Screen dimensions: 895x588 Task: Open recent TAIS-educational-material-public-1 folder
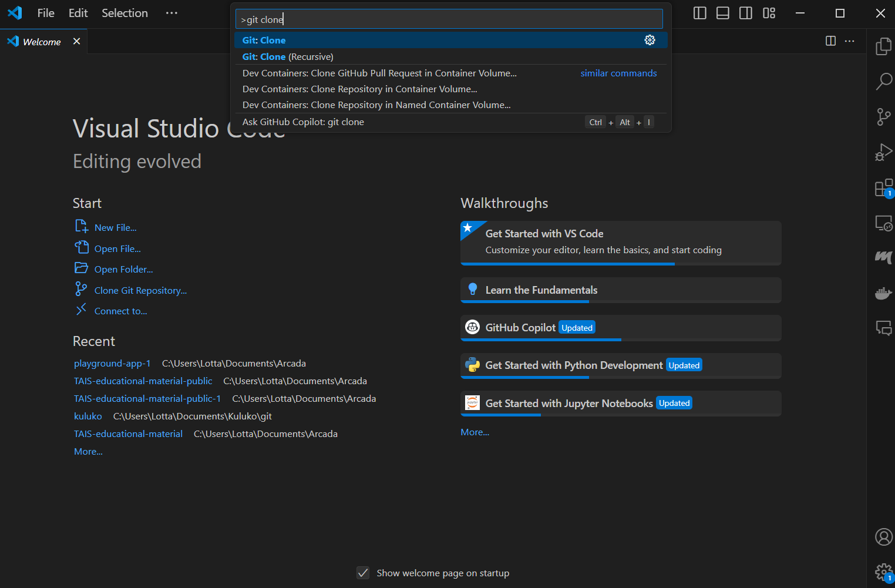click(147, 398)
